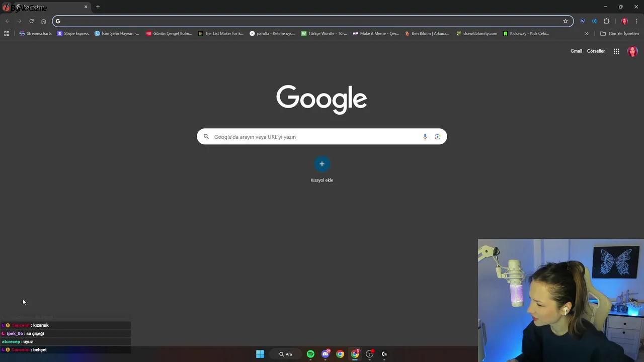Open the Make it Meme bookmark

coord(376,34)
